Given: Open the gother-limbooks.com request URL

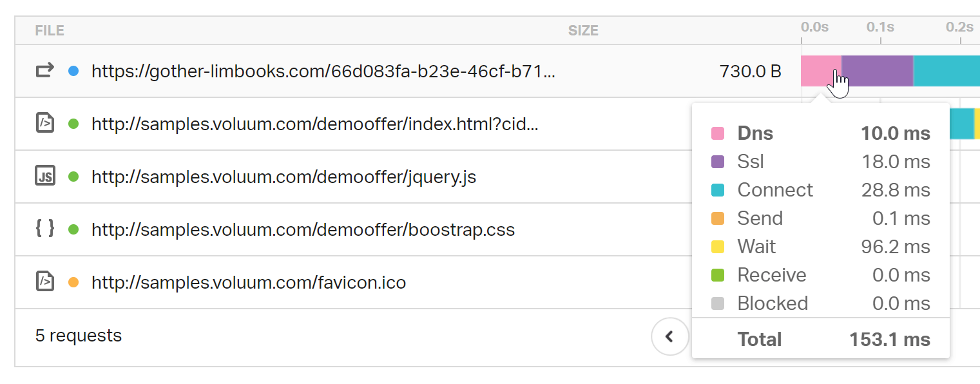Looking at the screenshot, I should coord(323,71).
